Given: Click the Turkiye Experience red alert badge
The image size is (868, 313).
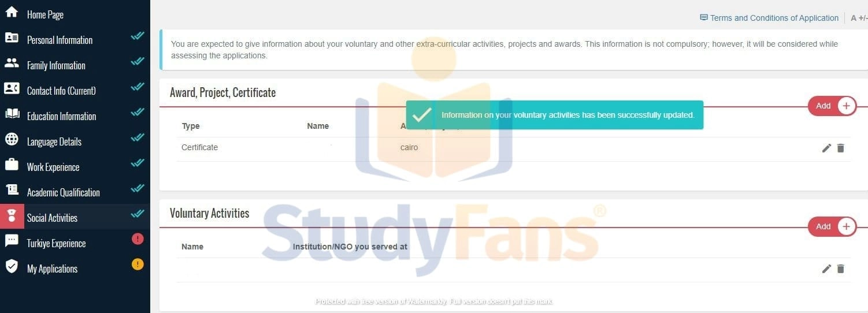Looking at the screenshot, I should (x=138, y=239).
